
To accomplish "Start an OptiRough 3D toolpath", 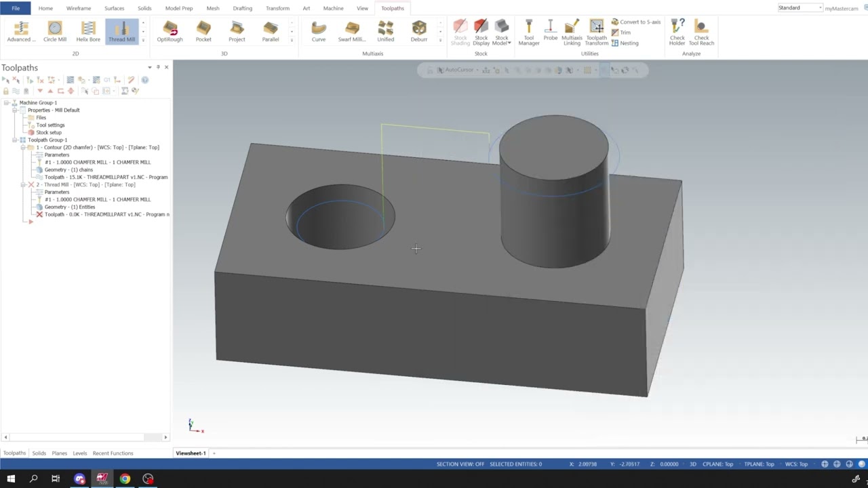I will [x=170, y=32].
